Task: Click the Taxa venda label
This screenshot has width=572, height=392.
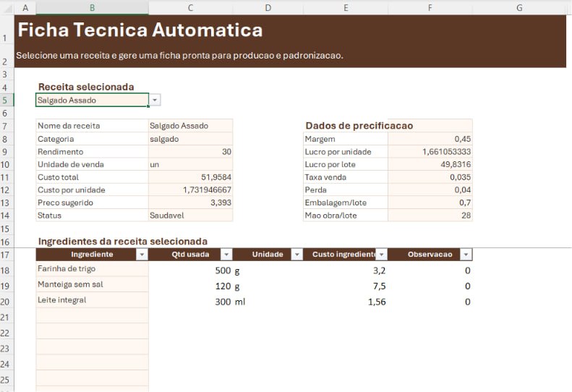Action: point(346,177)
